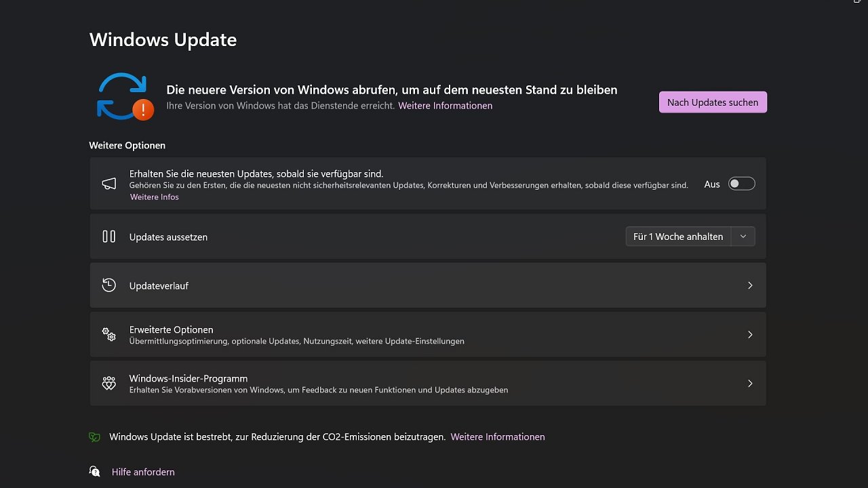This screenshot has height=488, width=868.
Task: Click 'Übermittlungsoptimierung, optionale Updates' description text
Action: tap(297, 341)
